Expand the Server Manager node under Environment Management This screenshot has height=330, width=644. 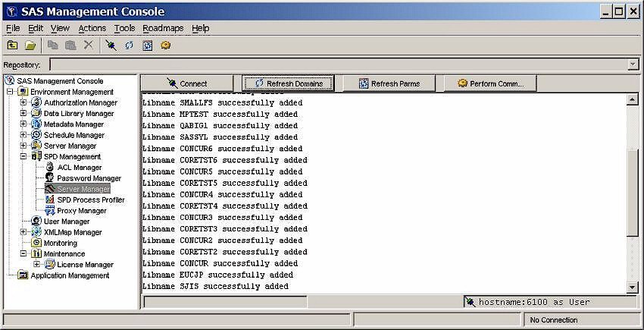[x=23, y=146]
